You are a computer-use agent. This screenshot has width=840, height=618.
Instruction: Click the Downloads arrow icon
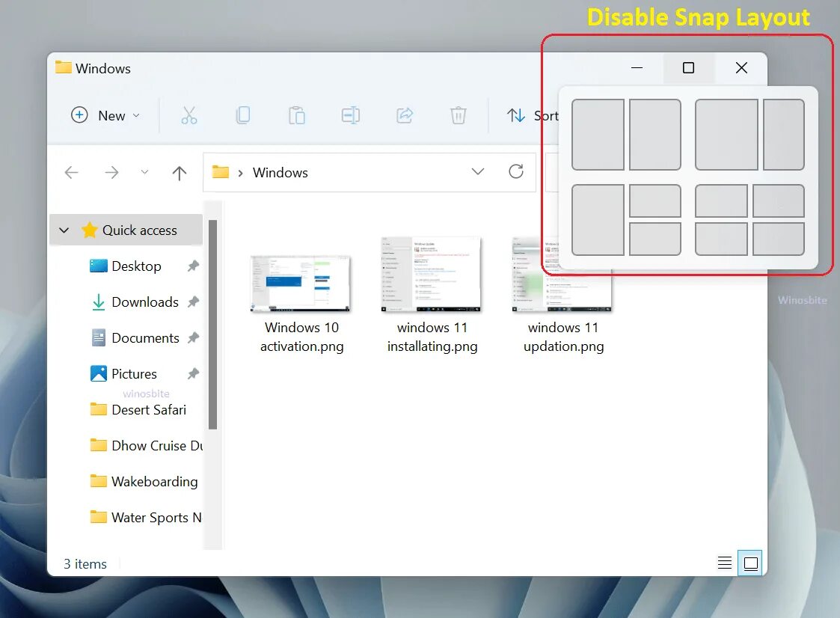[x=99, y=302]
